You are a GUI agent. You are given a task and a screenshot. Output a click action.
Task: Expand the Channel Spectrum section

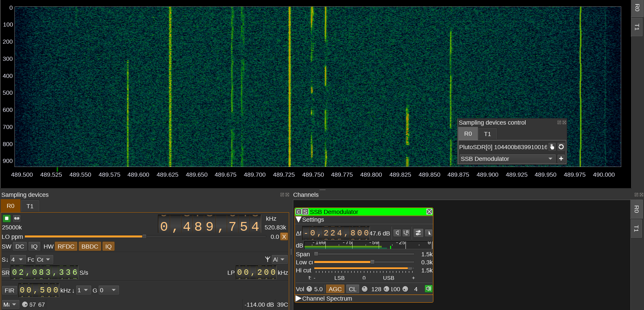[299, 299]
